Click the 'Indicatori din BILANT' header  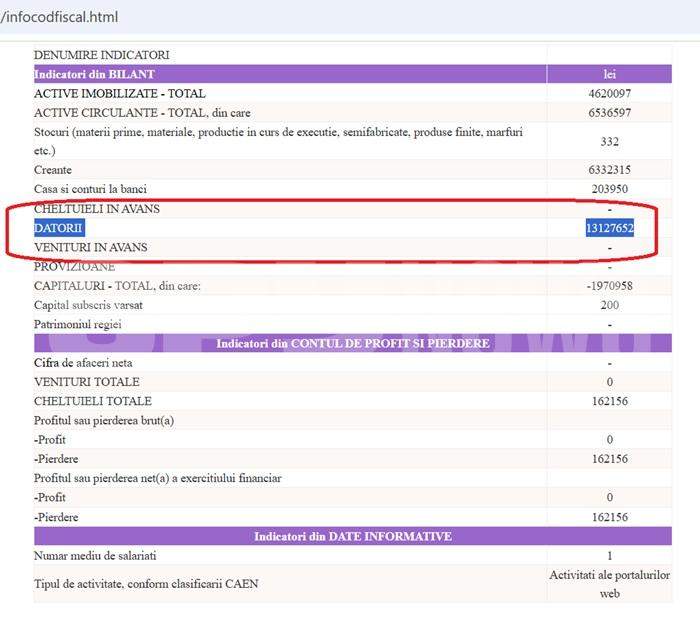[94, 74]
